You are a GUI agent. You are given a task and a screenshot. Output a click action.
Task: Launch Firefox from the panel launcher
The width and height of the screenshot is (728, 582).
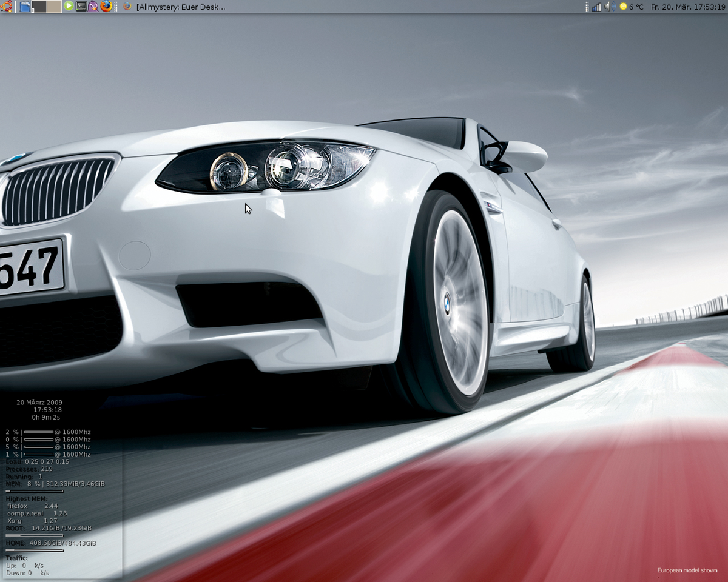[x=106, y=7]
